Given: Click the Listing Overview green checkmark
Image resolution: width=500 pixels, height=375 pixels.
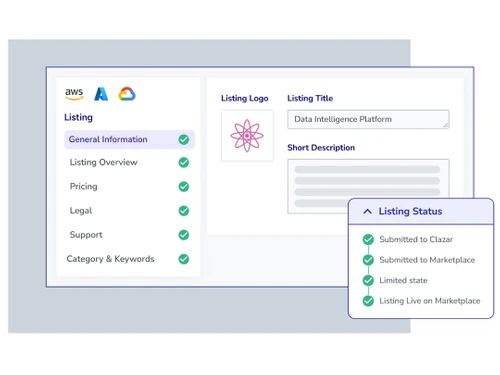Looking at the screenshot, I should [x=184, y=162].
